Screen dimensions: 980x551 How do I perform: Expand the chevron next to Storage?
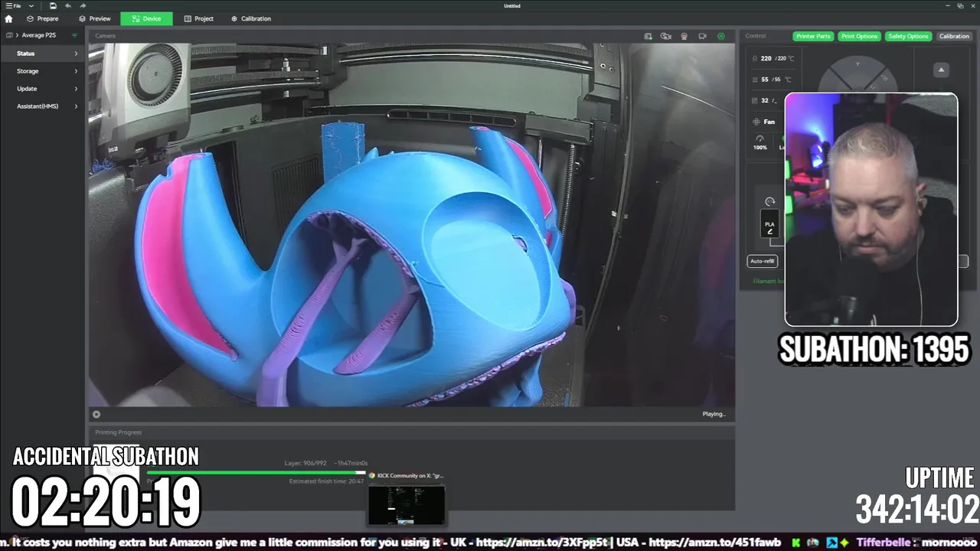pyautogui.click(x=76, y=71)
